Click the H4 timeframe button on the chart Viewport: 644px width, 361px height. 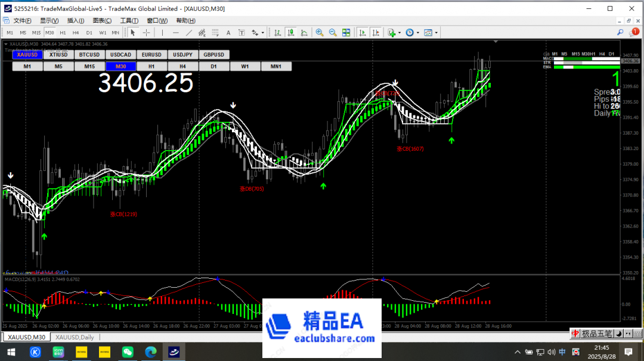[x=182, y=66]
